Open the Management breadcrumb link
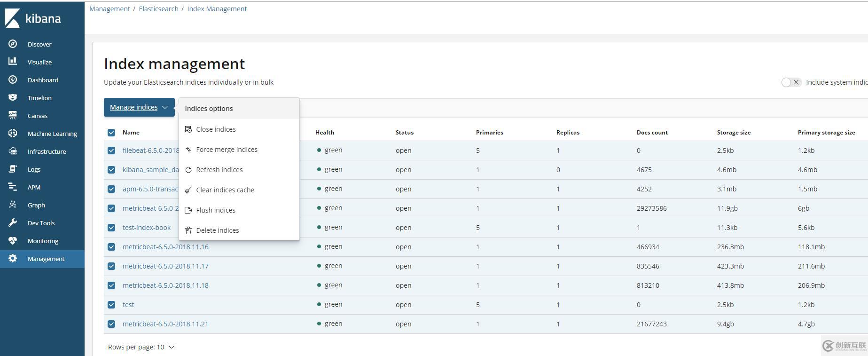868x356 pixels. [x=109, y=9]
